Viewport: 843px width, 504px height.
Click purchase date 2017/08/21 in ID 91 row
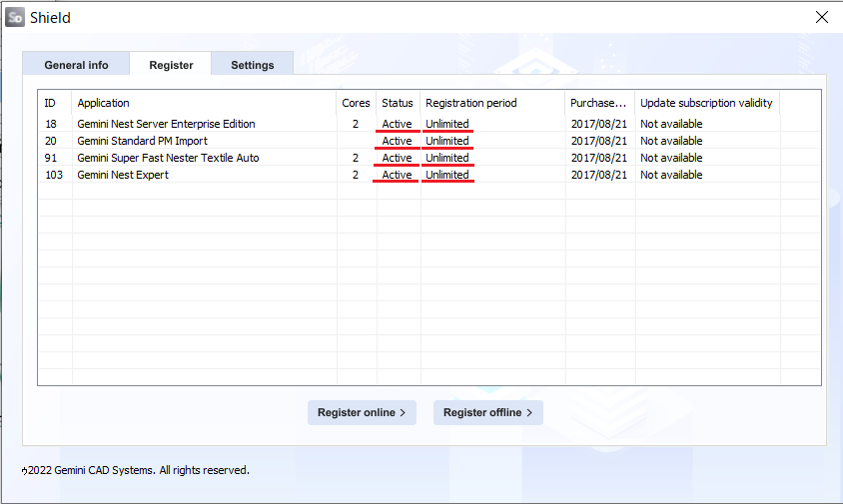(x=599, y=158)
